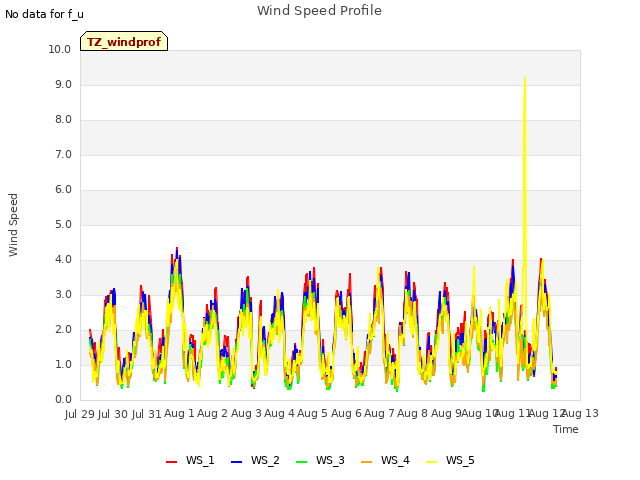Click the Wind Speed Profile chart title
Screen dimensions: 640x480
pyautogui.click(x=320, y=11)
